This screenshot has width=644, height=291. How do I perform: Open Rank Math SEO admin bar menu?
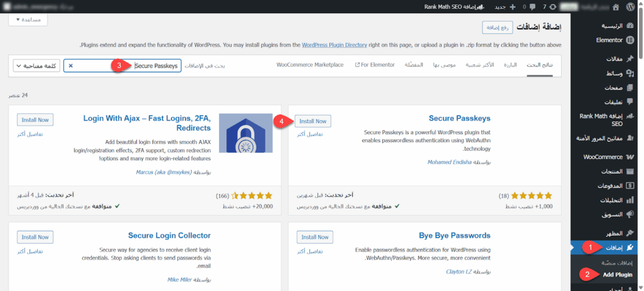point(440,6)
